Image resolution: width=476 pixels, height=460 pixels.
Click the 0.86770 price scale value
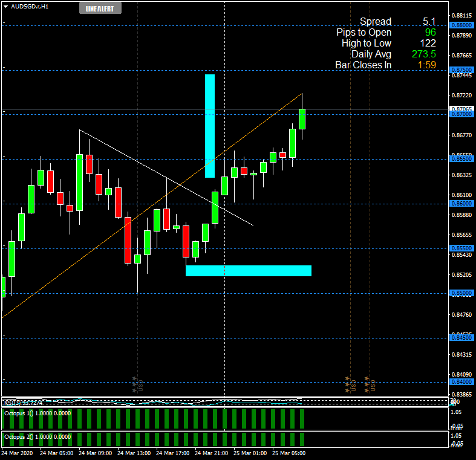point(461,135)
